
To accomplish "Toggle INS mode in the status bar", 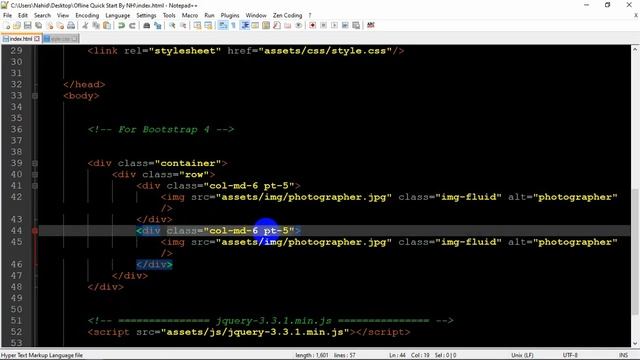I will coord(623,355).
